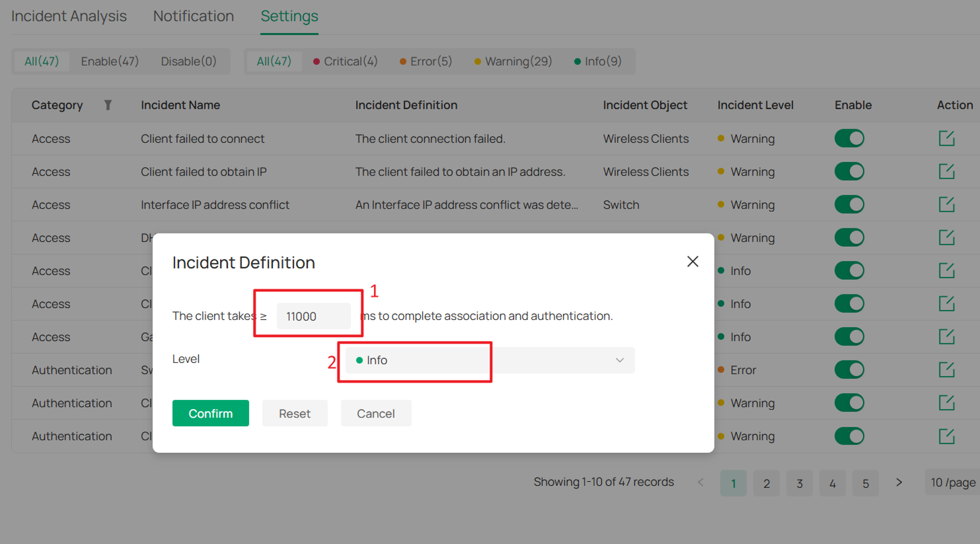Screen dimensions: 980x544
Task: Edit the 11000 ms threshold field
Action: click(x=314, y=316)
